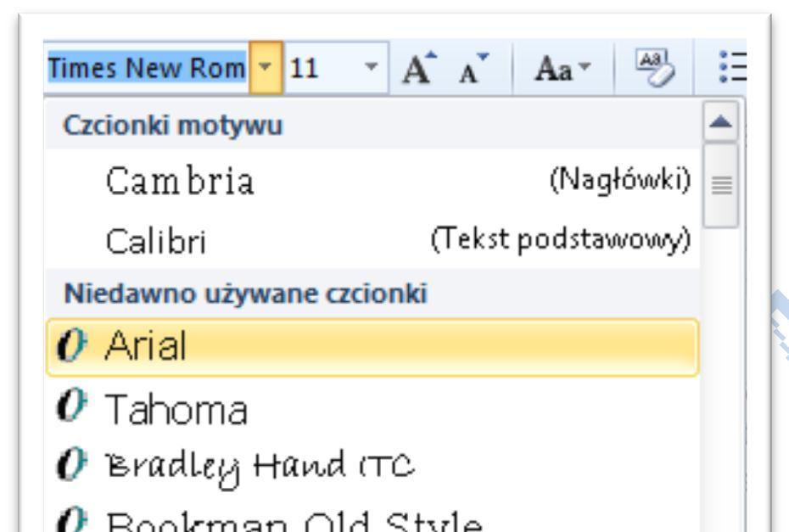Click the OpenType icon beside Bradley Hand
This screenshot has width=789, height=532.
pos(71,464)
